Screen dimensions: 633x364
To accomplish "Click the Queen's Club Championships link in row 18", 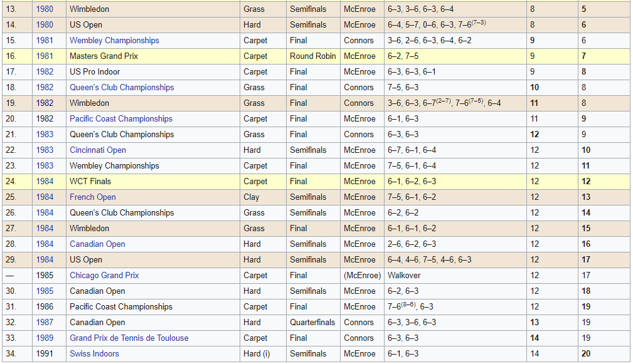I will (x=122, y=88).
